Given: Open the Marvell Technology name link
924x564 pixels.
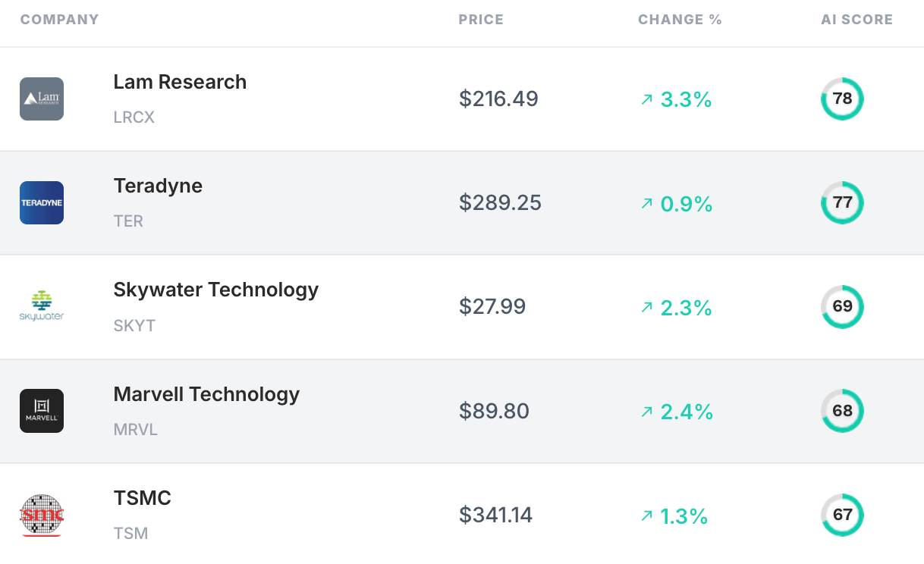Looking at the screenshot, I should [206, 394].
